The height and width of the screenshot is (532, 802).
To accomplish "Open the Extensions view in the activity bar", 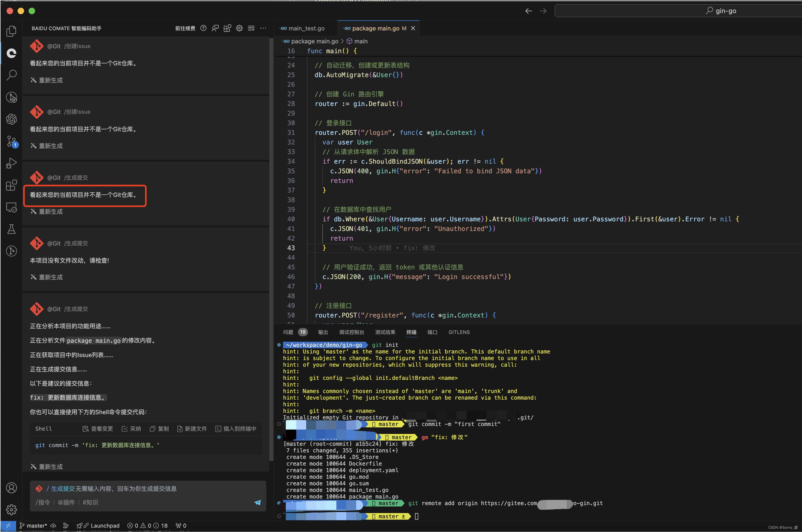I will tap(11, 185).
